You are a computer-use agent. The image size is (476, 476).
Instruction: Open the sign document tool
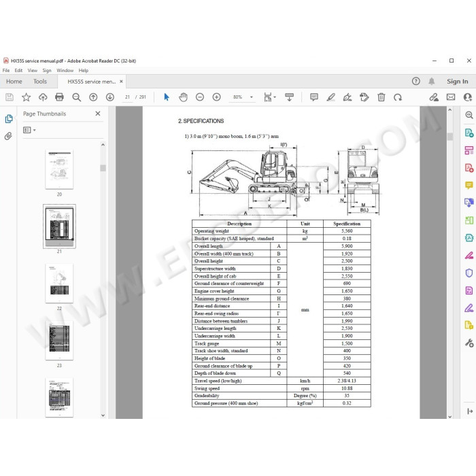[347, 97]
